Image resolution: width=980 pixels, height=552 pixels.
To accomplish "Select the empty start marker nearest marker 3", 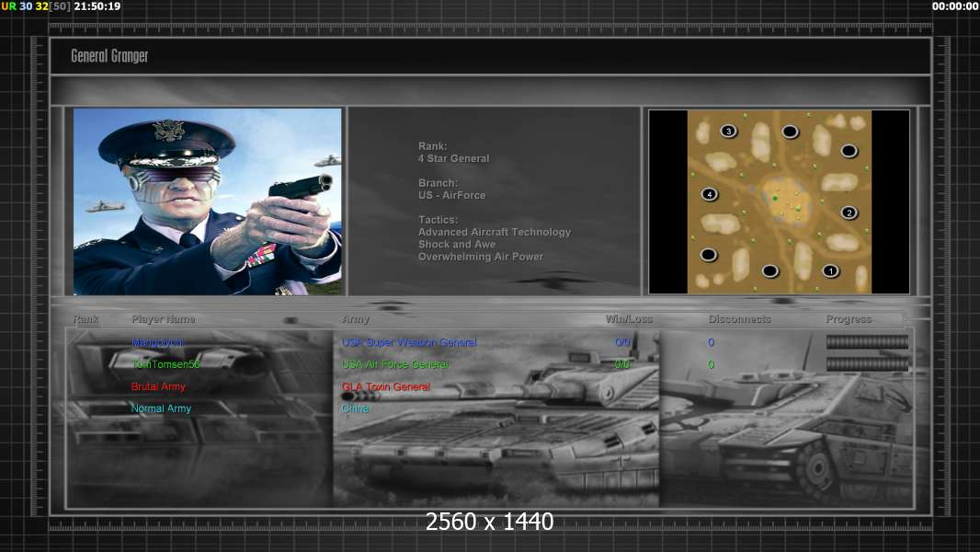I will pos(790,132).
